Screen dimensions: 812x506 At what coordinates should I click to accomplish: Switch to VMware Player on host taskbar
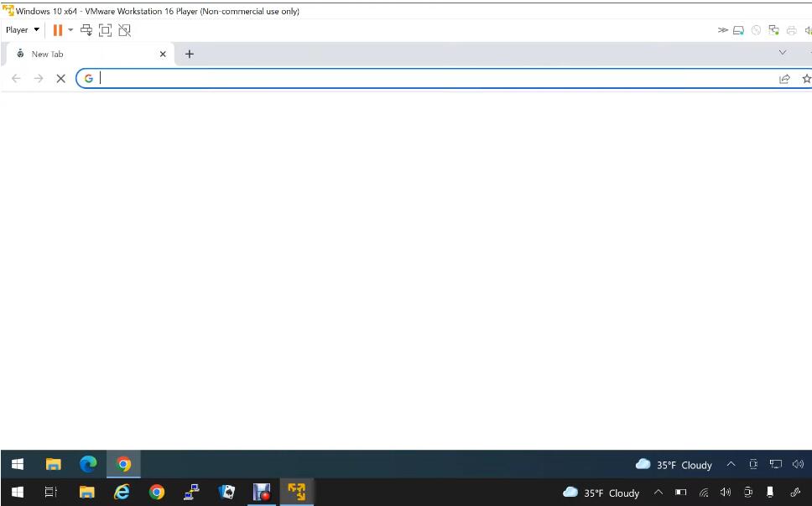point(297,492)
